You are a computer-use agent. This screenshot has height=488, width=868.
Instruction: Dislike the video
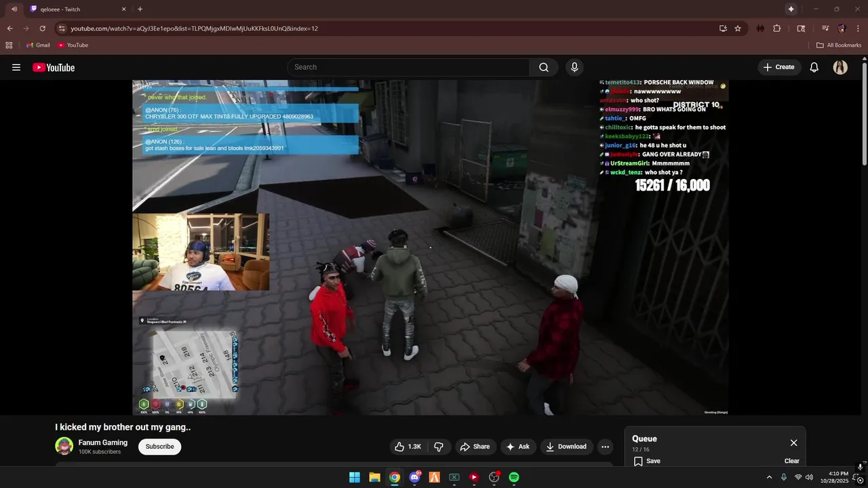pos(439,447)
